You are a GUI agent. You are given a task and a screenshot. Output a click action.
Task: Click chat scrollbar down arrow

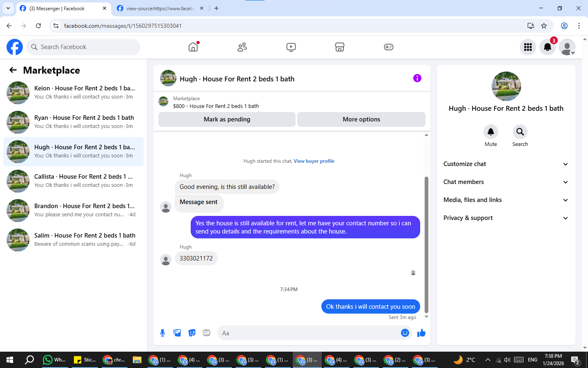pos(426,317)
